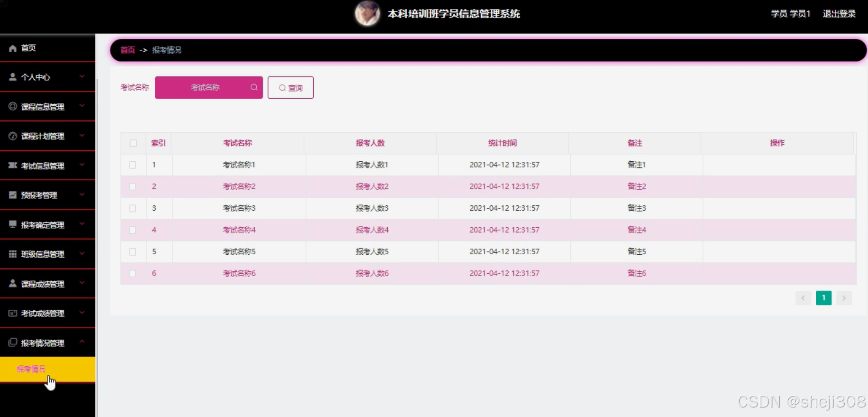Screen dimensions: 868x417
Task: Expand the 课程计划管理 chevron
Action: 82,135
